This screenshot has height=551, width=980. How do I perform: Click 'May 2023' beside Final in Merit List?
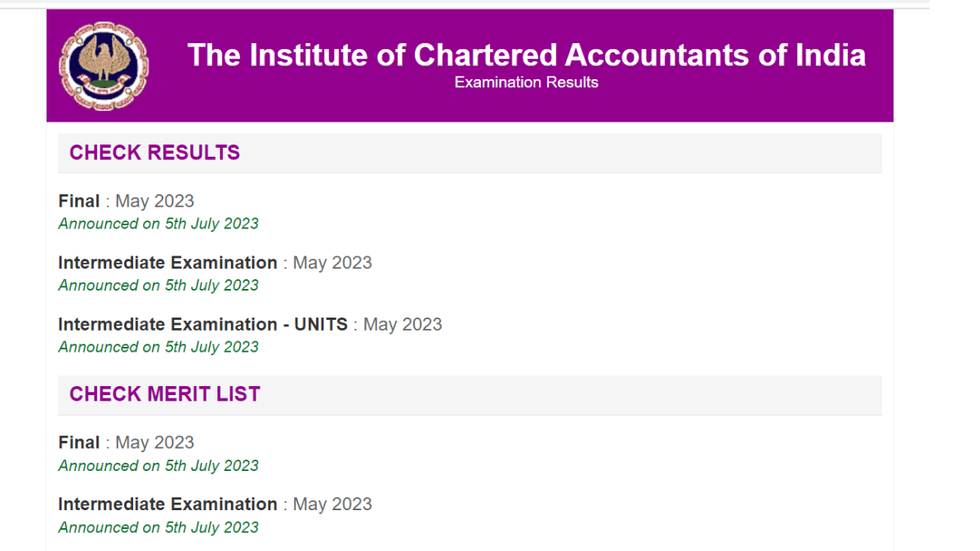[x=154, y=442]
